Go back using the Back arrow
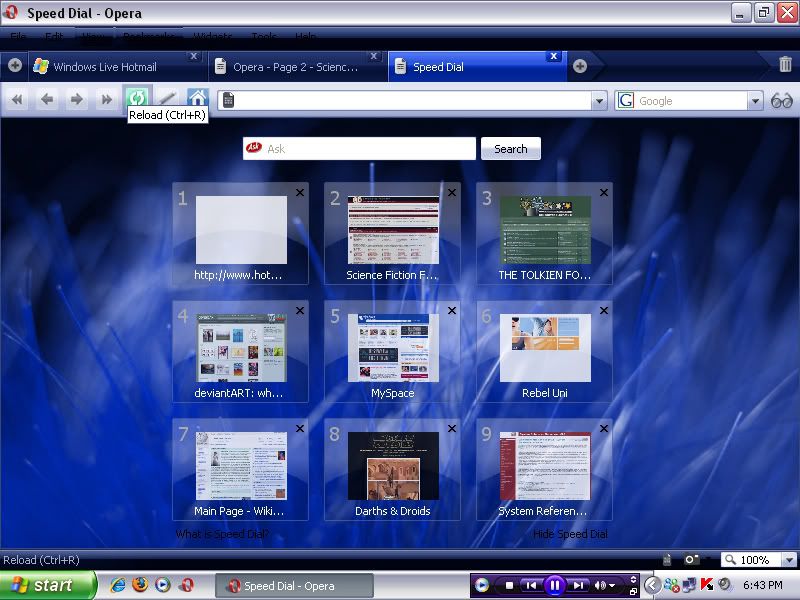Screen dimensions: 800x600 pyautogui.click(x=47, y=99)
